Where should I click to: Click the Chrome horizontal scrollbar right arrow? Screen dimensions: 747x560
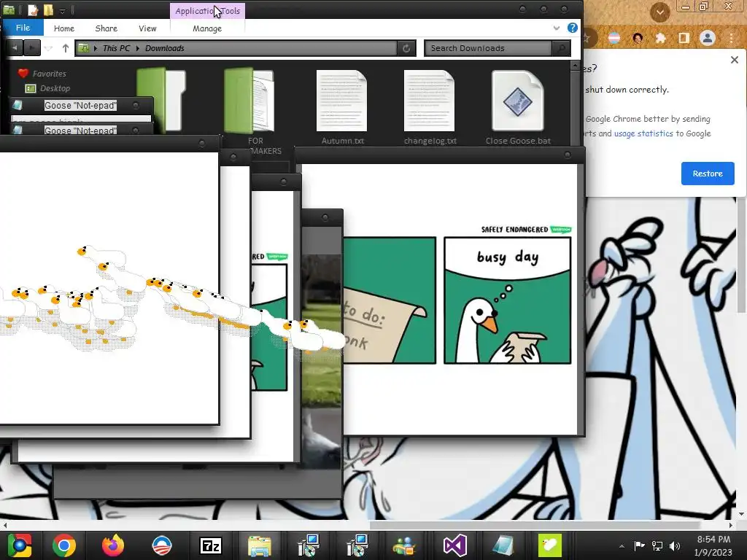pyautogui.click(x=730, y=525)
